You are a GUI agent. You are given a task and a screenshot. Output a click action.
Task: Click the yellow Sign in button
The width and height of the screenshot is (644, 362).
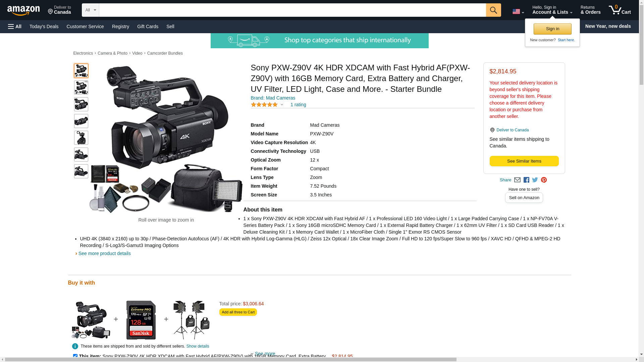coord(552,29)
